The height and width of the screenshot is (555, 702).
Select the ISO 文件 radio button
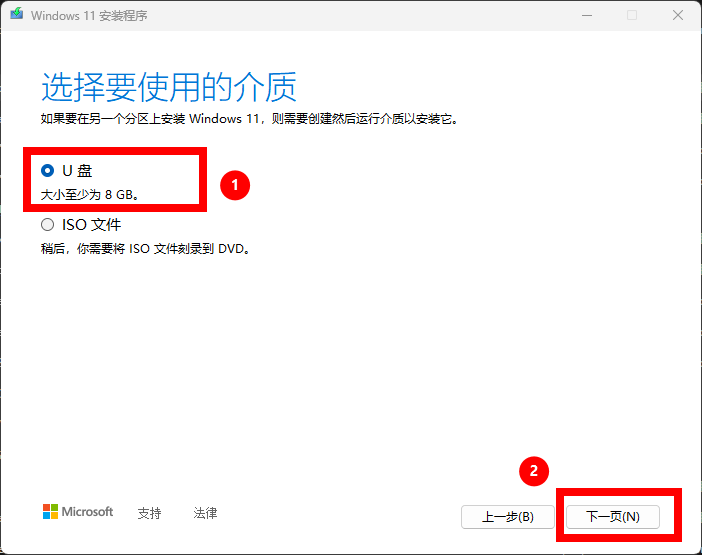[x=48, y=225]
